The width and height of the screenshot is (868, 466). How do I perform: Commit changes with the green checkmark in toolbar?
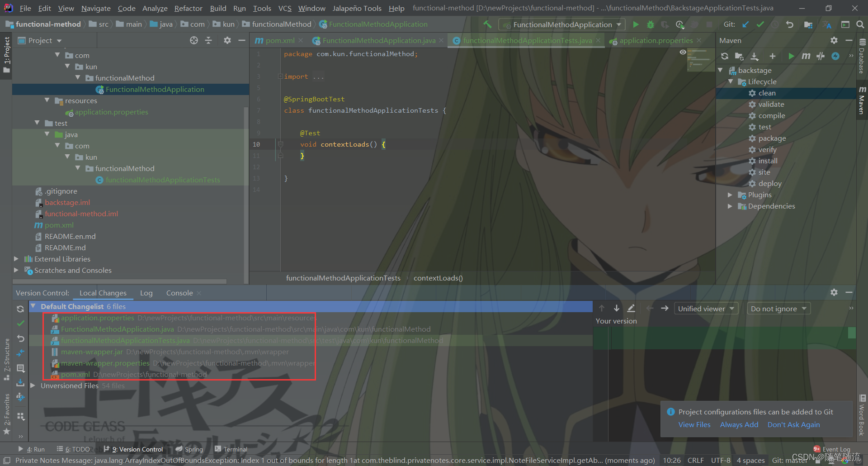pyautogui.click(x=760, y=24)
